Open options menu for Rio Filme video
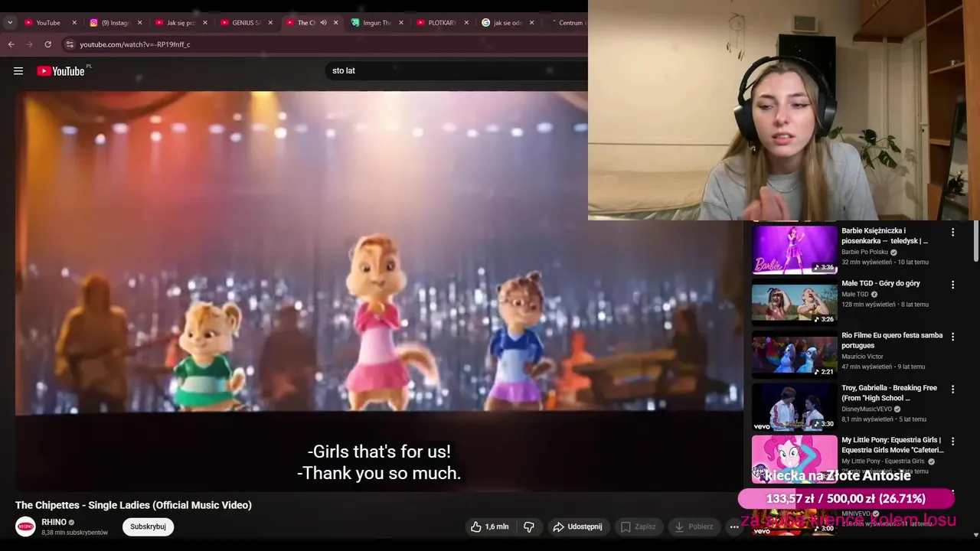This screenshot has height=551, width=980. 953,337
